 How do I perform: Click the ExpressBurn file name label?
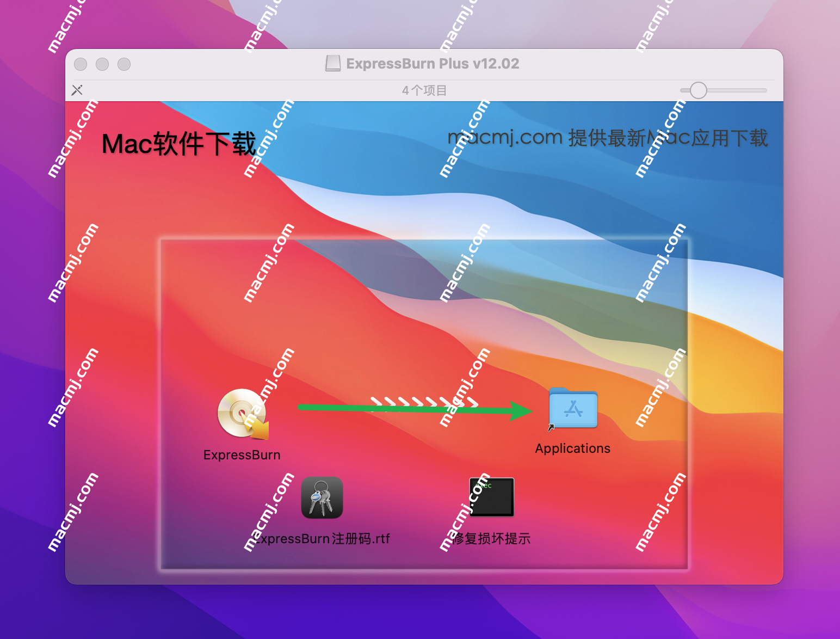[x=242, y=455]
